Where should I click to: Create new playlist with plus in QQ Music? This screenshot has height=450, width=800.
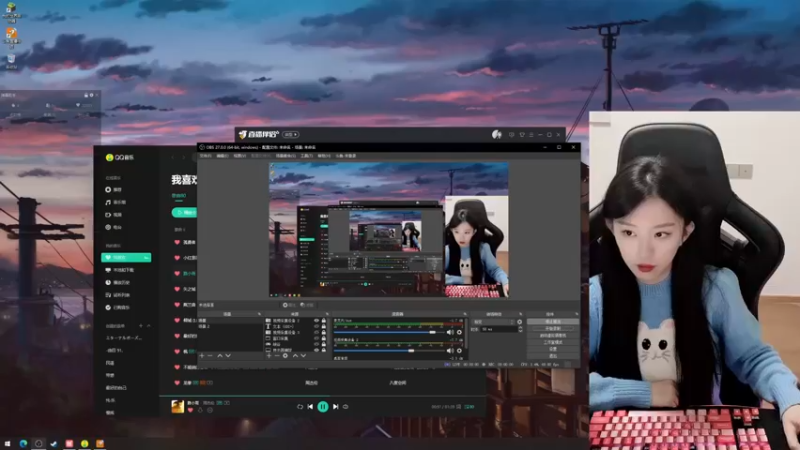141,326
